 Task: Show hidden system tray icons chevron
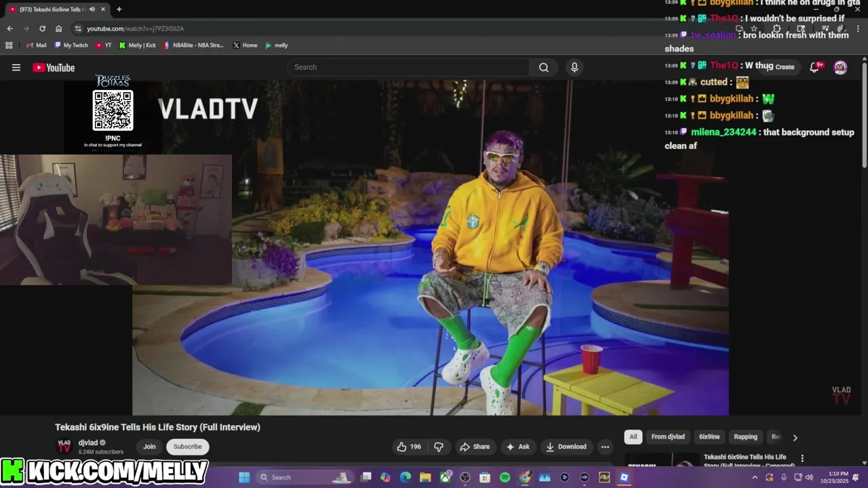tap(755, 477)
